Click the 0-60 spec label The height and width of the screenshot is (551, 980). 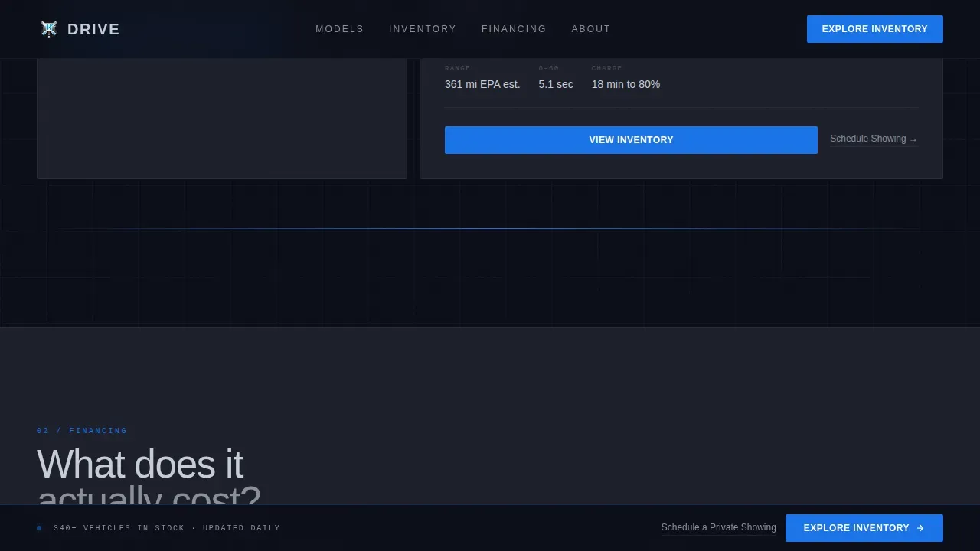point(549,68)
